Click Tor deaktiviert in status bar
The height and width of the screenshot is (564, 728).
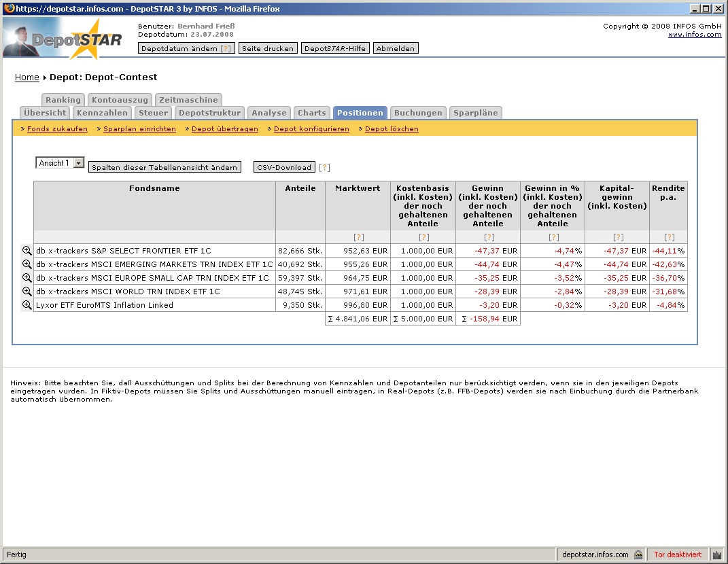(x=677, y=554)
